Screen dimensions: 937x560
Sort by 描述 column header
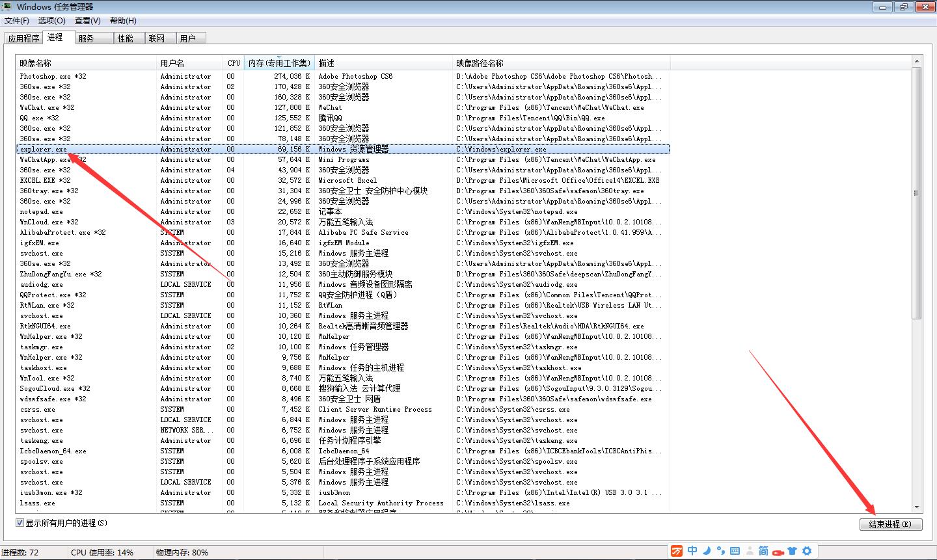tap(384, 63)
